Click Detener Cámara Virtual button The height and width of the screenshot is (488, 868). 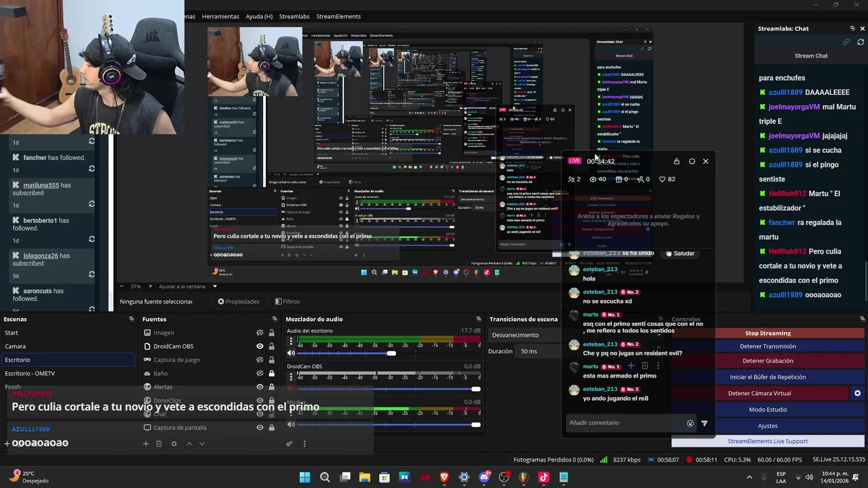point(759,393)
